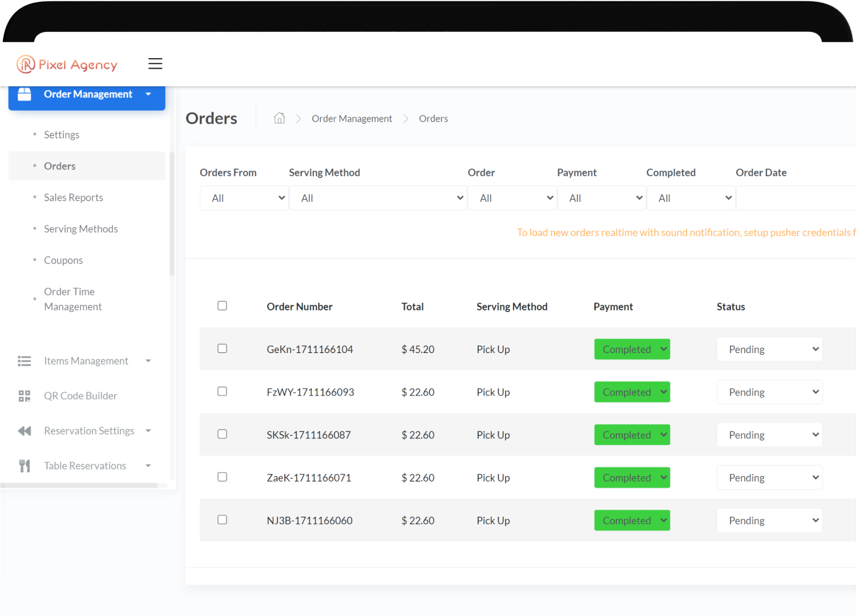Open the Orders From filter dropdown
Image resolution: width=856 pixels, height=616 pixels.
tap(244, 198)
